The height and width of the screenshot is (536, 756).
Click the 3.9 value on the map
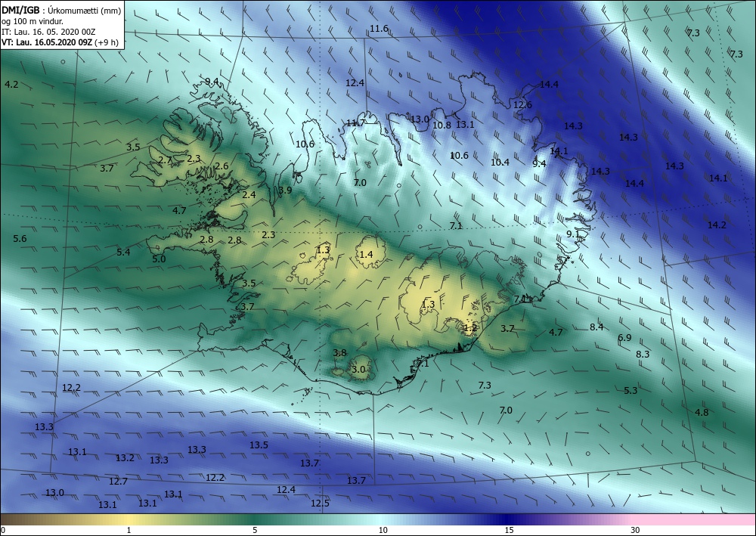click(286, 191)
